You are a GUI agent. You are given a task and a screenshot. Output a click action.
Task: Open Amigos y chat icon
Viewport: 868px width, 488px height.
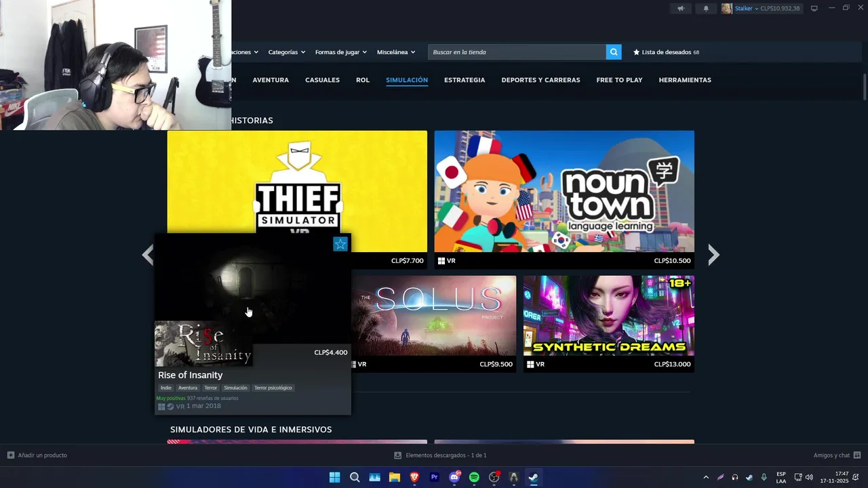[857, 455]
